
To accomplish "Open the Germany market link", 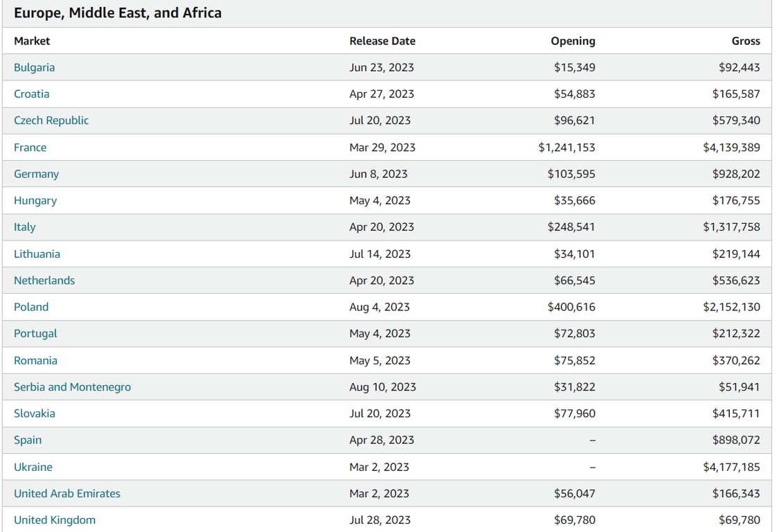I will (x=36, y=174).
